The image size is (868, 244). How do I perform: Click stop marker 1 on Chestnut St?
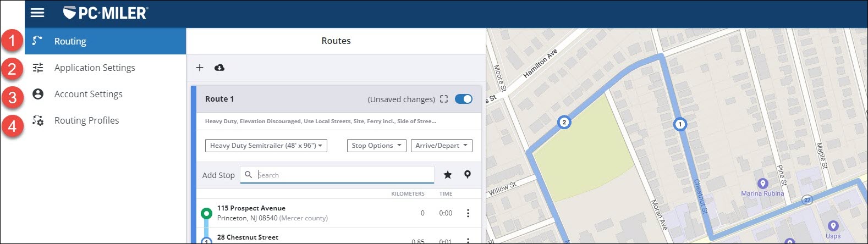click(680, 124)
